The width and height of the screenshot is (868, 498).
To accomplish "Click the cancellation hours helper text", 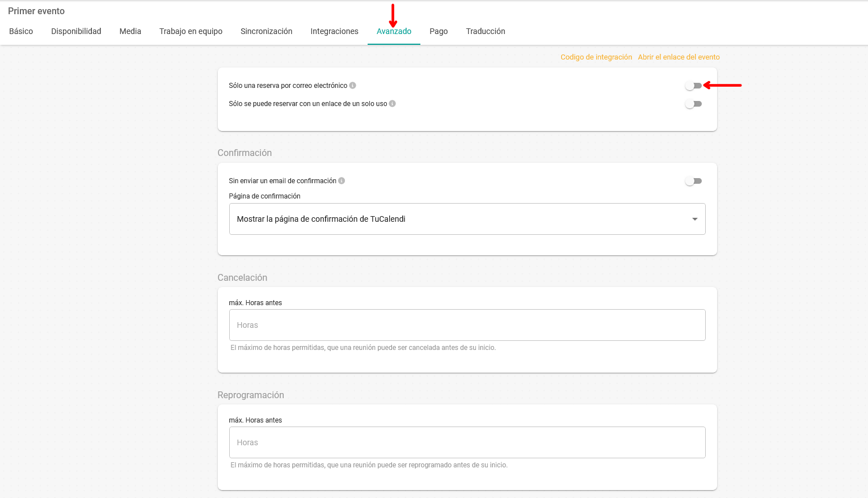I will point(363,348).
